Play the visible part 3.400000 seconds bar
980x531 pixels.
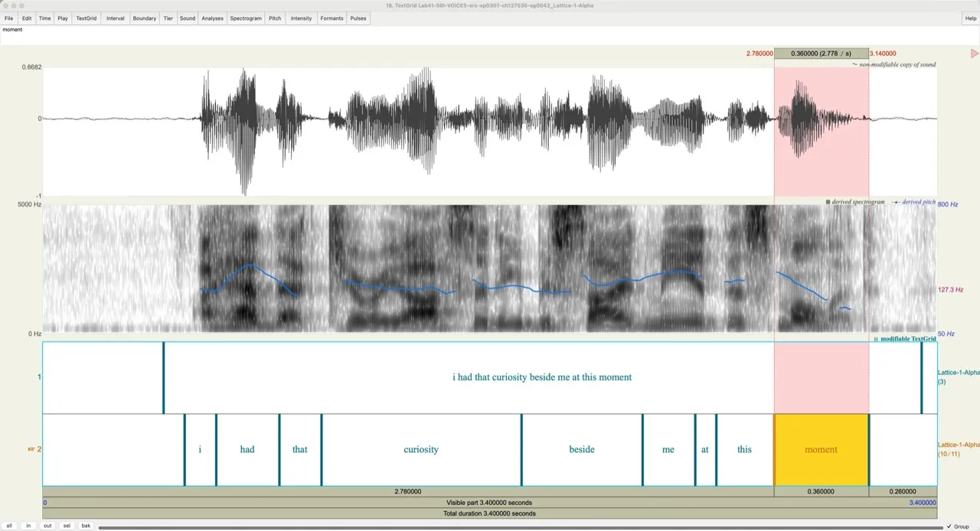click(490, 503)
